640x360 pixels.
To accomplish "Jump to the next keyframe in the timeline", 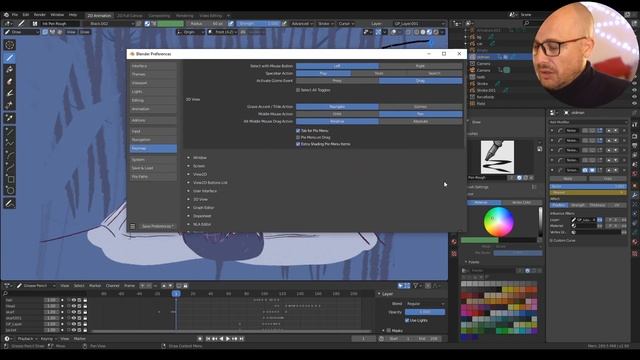I will (x=235, y=338).
